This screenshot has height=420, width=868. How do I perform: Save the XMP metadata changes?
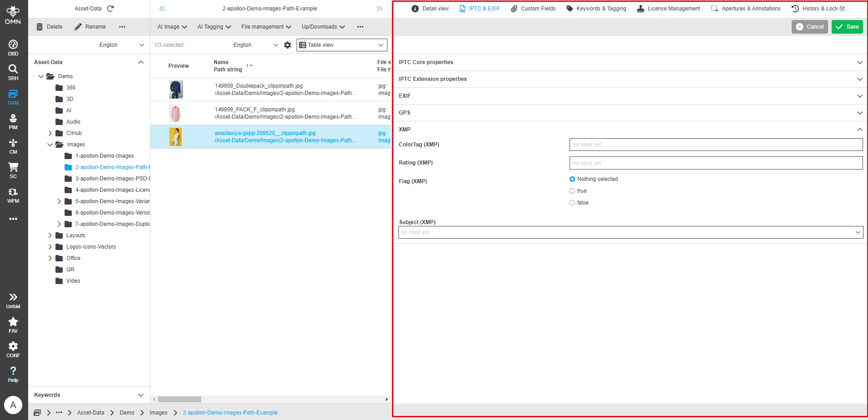pyautogui.click(x=848, y=27)
